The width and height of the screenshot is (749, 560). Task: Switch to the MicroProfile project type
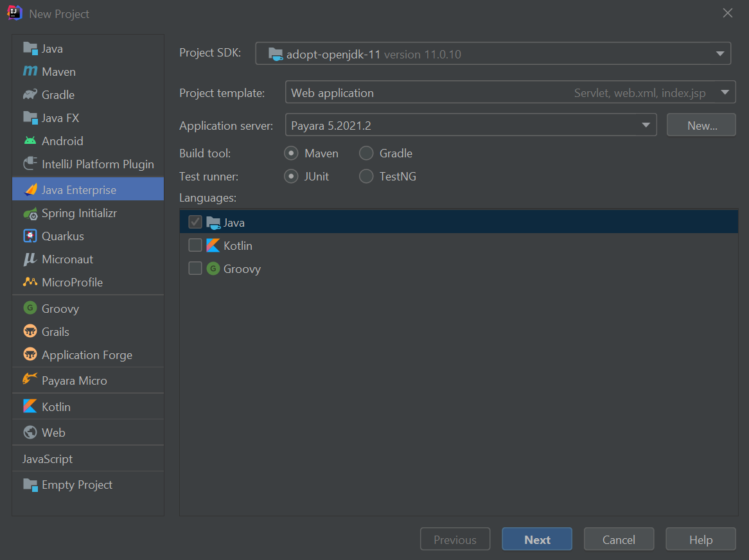click(72, 283)
